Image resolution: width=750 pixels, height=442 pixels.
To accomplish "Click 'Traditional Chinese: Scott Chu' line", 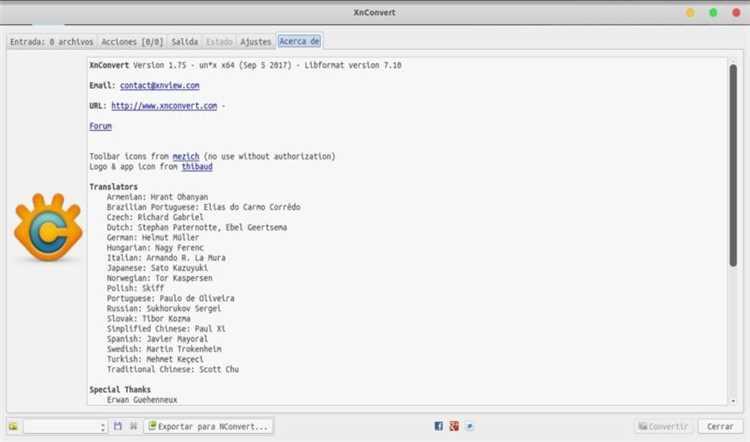I will click(173, 369).
